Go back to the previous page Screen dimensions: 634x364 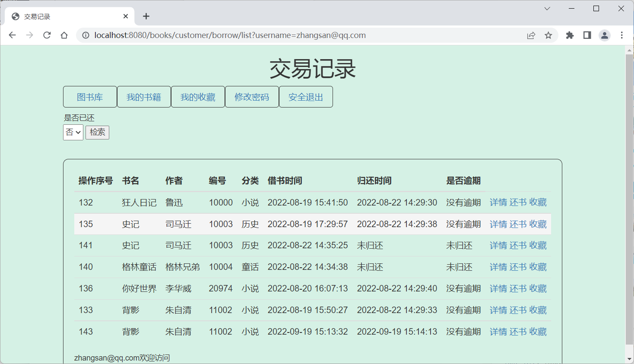[x=12, y=35]
